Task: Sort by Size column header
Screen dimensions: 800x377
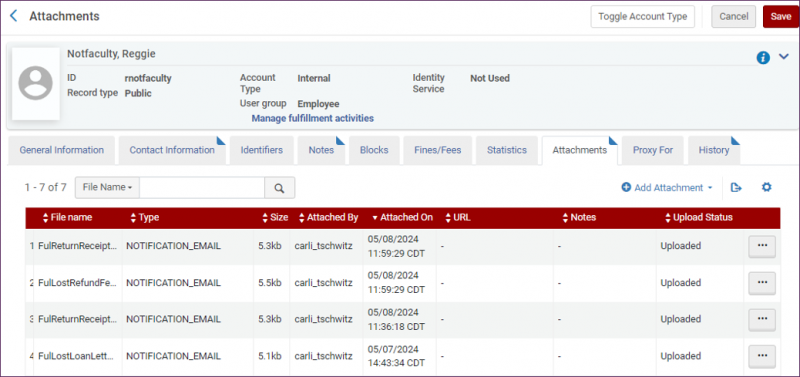Action: (x=275, y=217)
